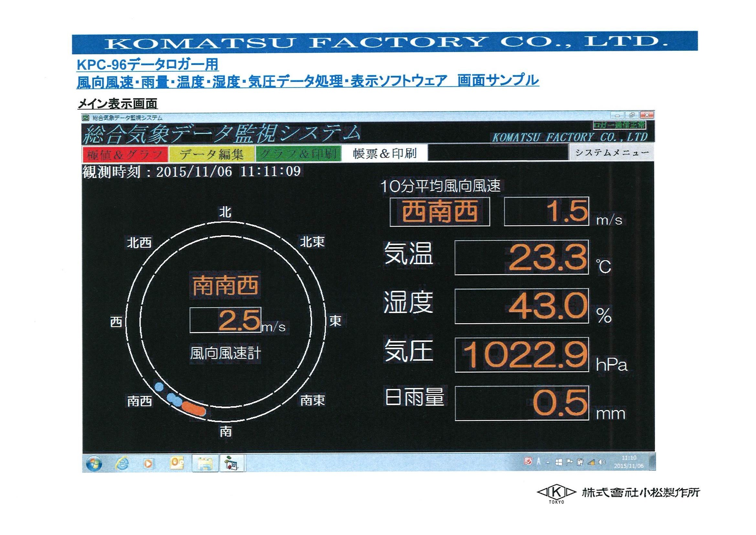Restore down the monitoring system window

[632, 115]
